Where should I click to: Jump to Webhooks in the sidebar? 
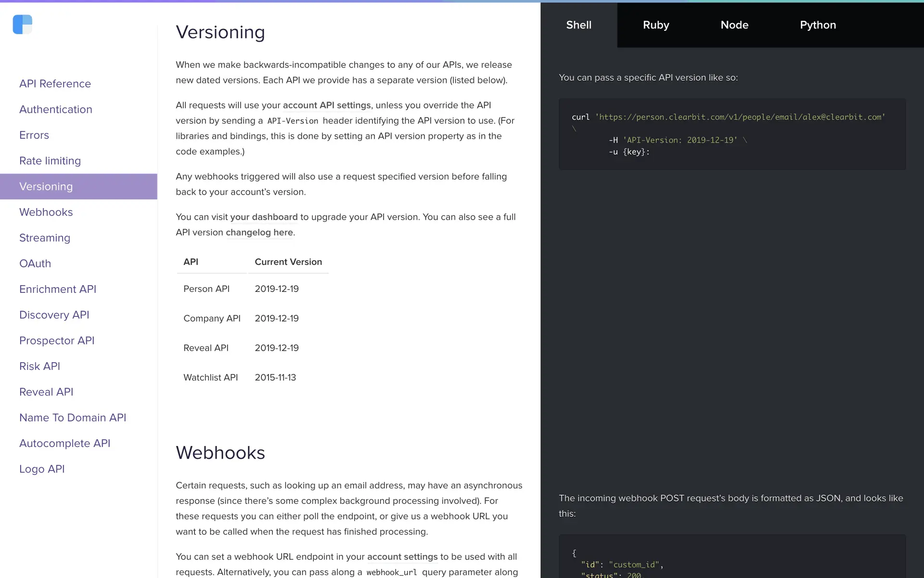point(46,212)
